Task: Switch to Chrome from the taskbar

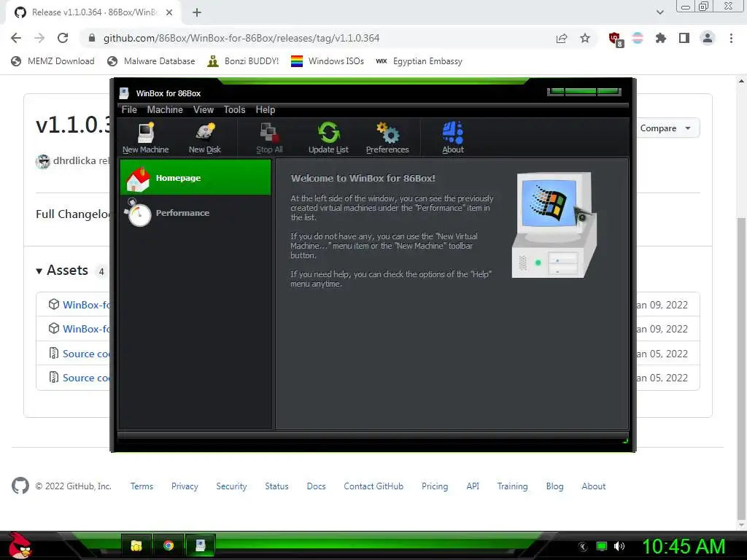Action: 169,545
